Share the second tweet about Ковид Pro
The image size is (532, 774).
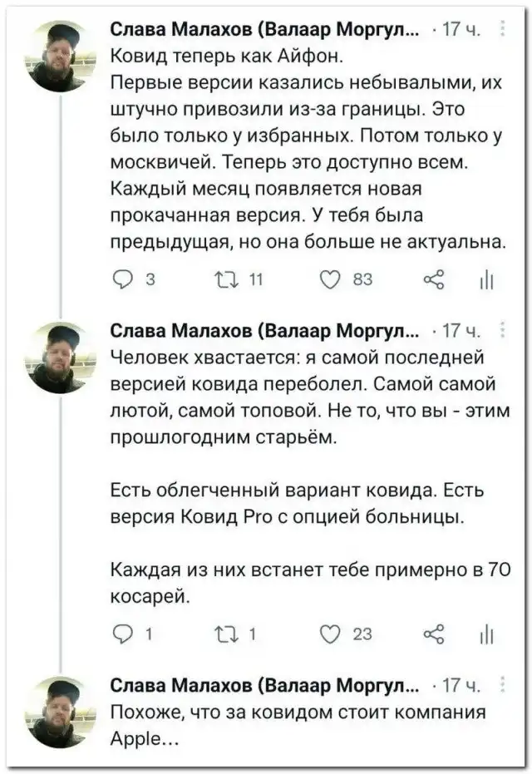click(434, 635)
